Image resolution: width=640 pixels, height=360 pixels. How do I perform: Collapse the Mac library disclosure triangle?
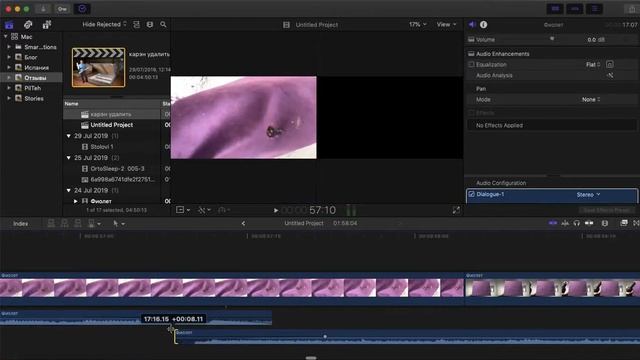point(6,37)
